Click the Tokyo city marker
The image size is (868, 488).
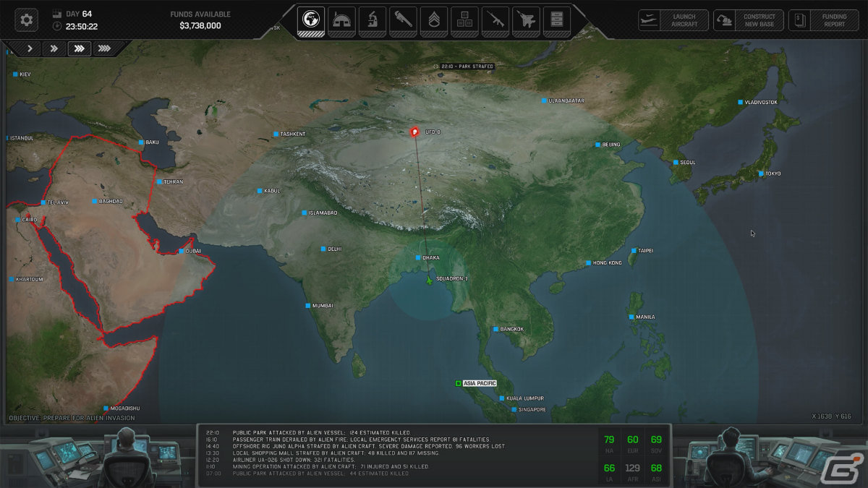(x=761, y=174)
